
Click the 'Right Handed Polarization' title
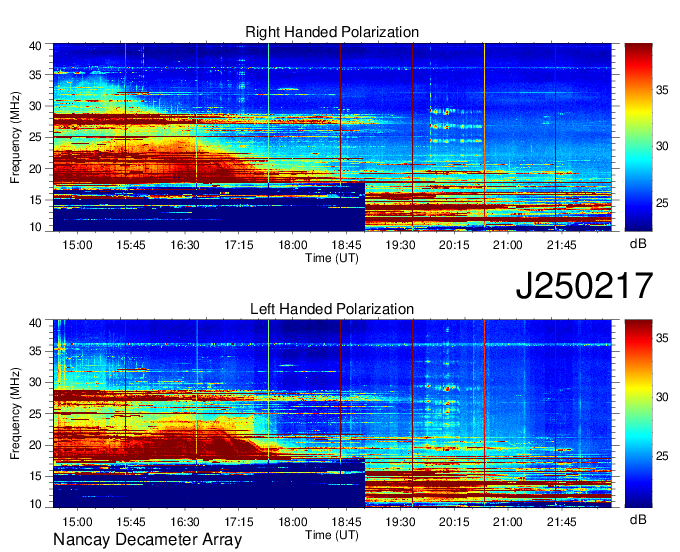332,32
